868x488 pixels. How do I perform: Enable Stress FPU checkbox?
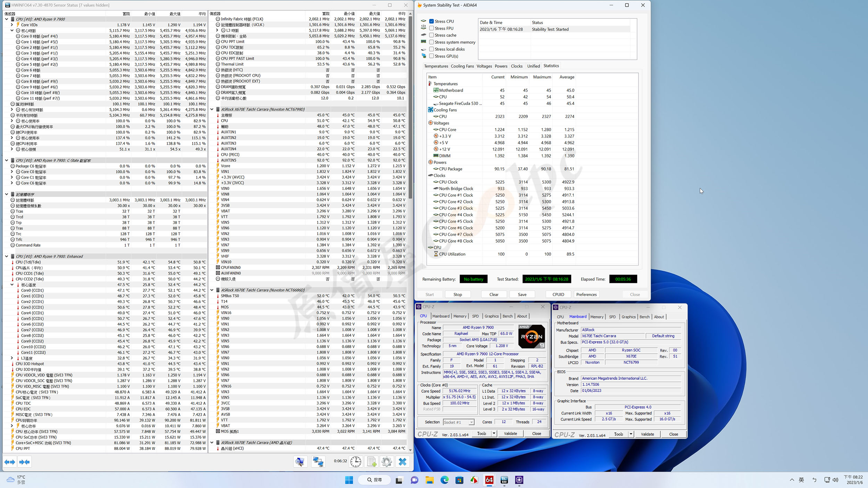tap(432, 28)
